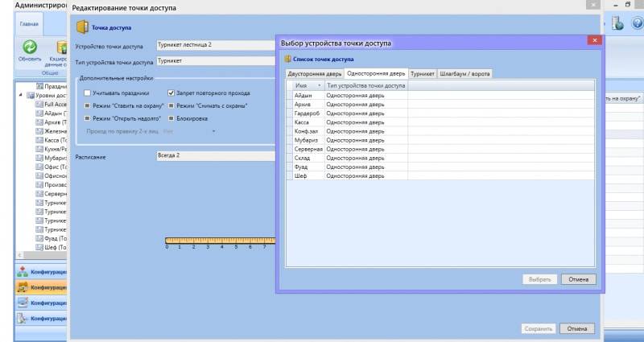Select Фуад row in device table
644x342 pixels.
point(440,167)
